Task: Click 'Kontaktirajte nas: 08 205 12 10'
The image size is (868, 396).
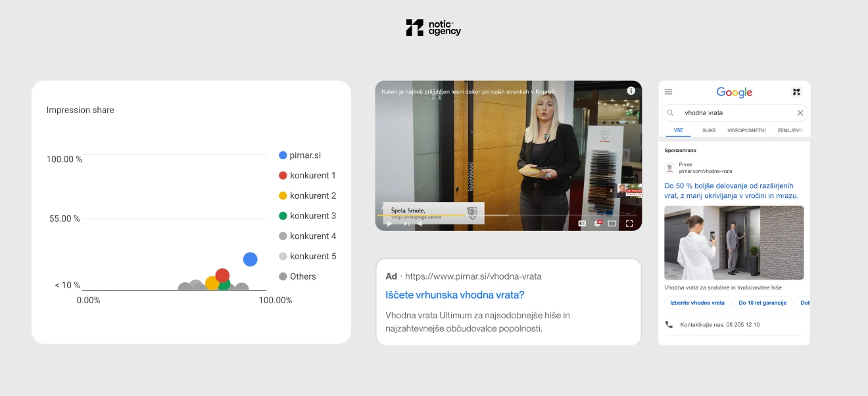Action: click(720, 324)
